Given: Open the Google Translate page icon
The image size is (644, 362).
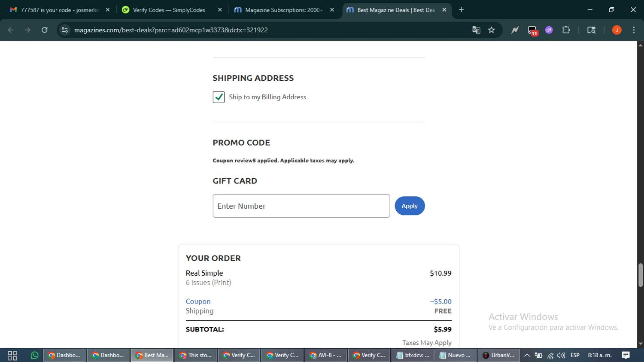Looking at the screenshot, I should click(476, 30).
